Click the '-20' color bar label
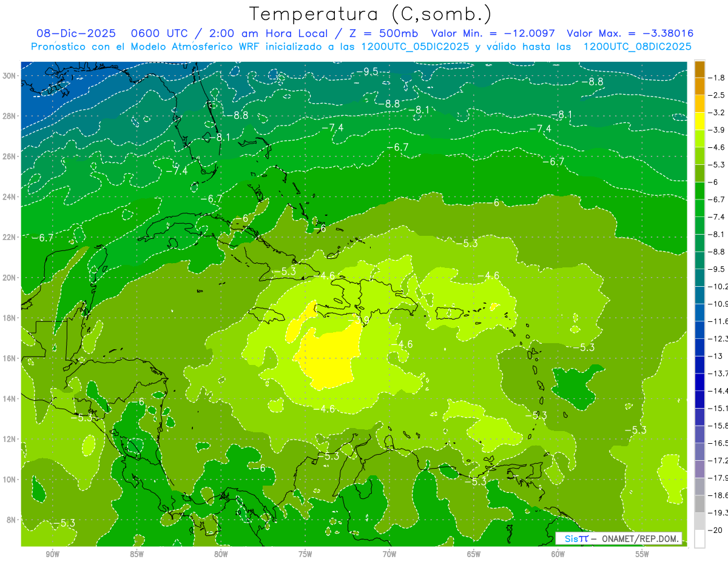The width and height of the screenshot is (728, 562). coord(715,530)
